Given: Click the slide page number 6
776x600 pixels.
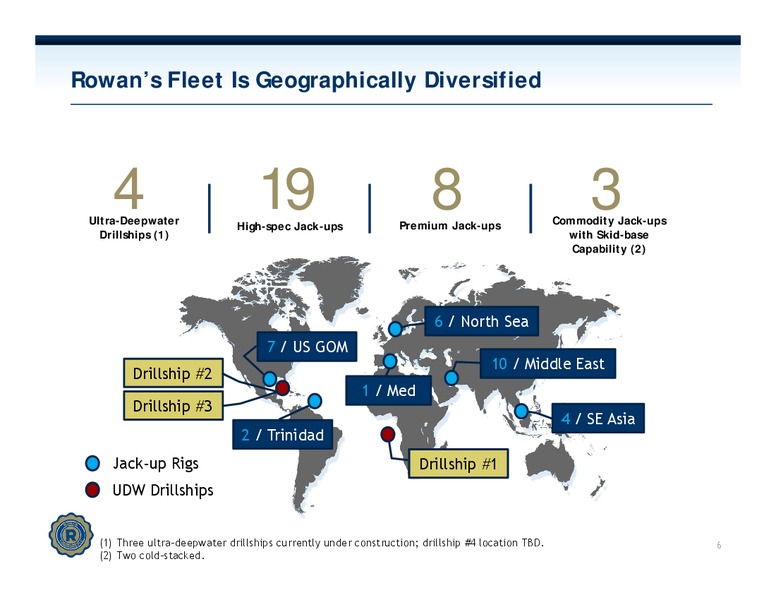Looking at the screenshot, I should pos(719,545).
